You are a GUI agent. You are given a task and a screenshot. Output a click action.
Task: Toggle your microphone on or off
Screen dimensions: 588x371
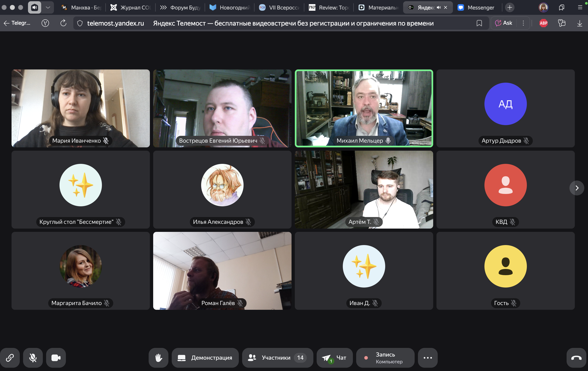pos(33,358)
